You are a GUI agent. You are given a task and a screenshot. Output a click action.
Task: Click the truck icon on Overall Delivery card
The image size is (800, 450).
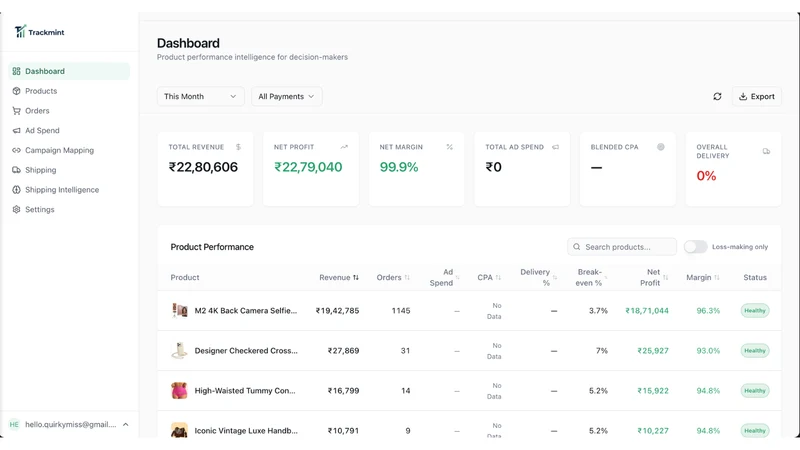766,151
